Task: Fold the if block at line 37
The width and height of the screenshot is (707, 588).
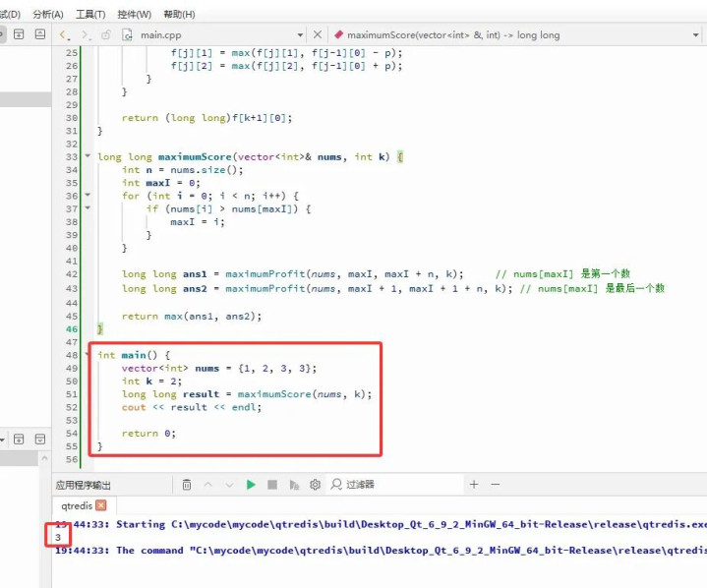Action: pos(88,208)
